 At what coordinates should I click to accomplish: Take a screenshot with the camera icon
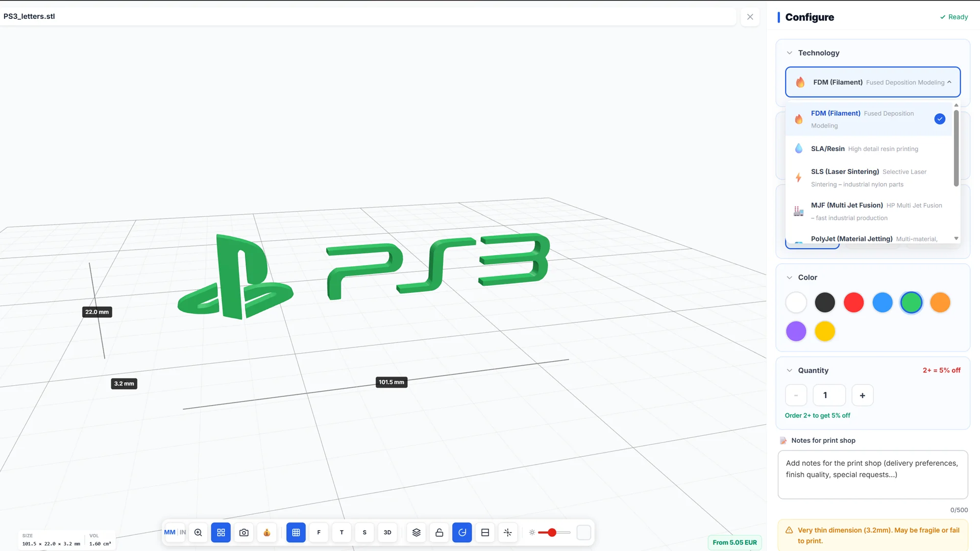[244, 532]
